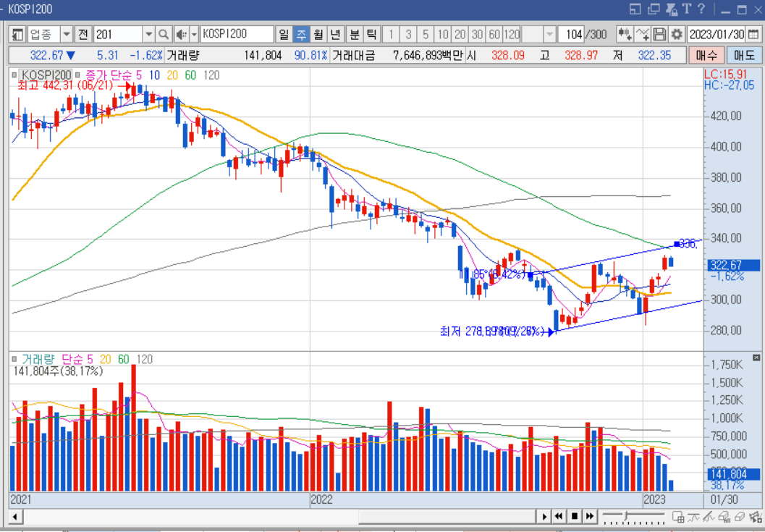
Task: Click the 141,804주(38,17%) volume text
Action: tap(58, 371)
